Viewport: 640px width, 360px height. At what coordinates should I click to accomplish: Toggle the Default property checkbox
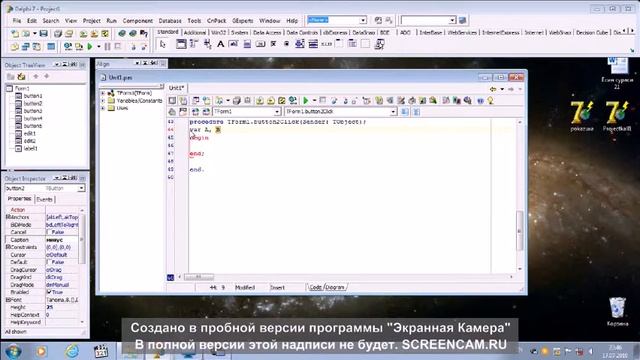(x=49, y=262)
